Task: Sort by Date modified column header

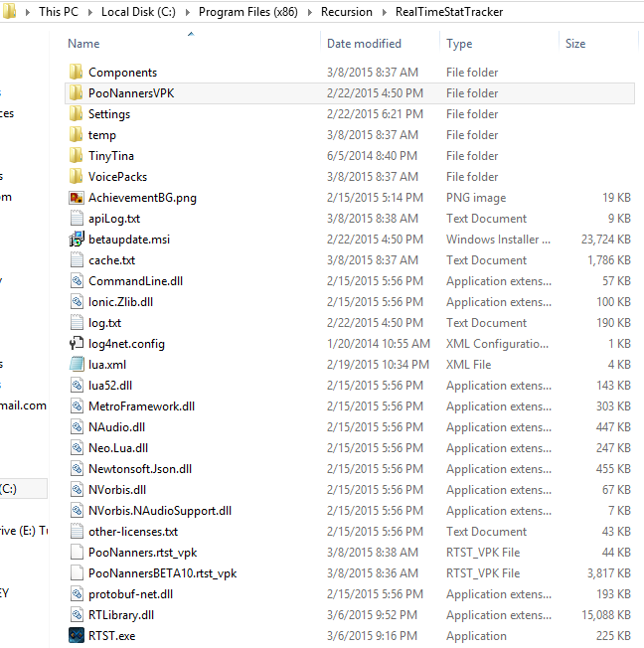Action: [364, 44]
